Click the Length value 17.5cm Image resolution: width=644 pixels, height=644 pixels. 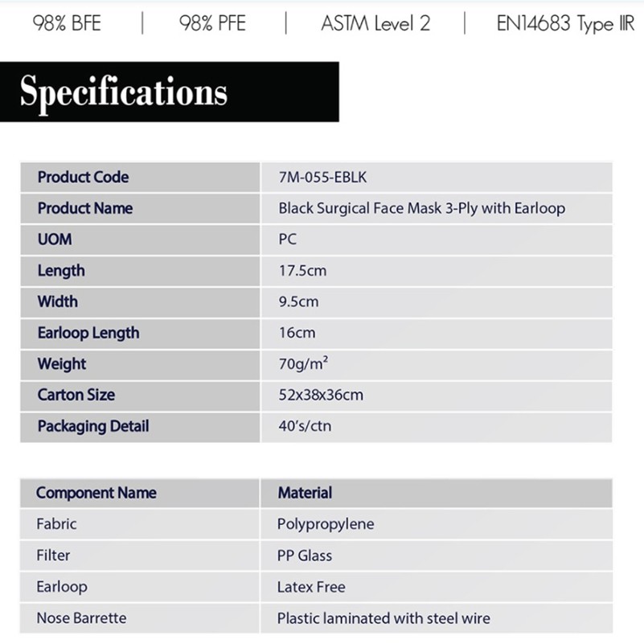[x=302, y=271]
